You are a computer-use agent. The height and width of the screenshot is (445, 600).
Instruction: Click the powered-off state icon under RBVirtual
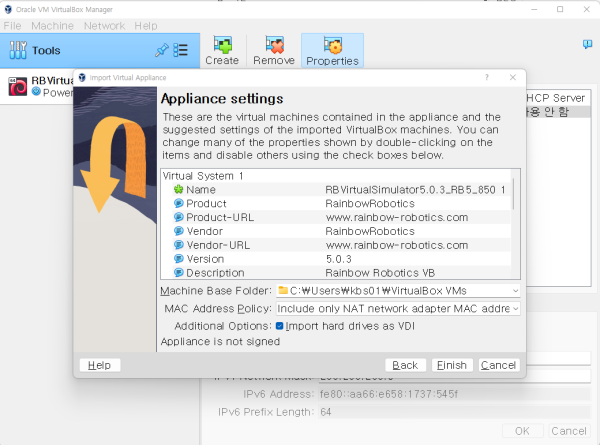point(36,91)
